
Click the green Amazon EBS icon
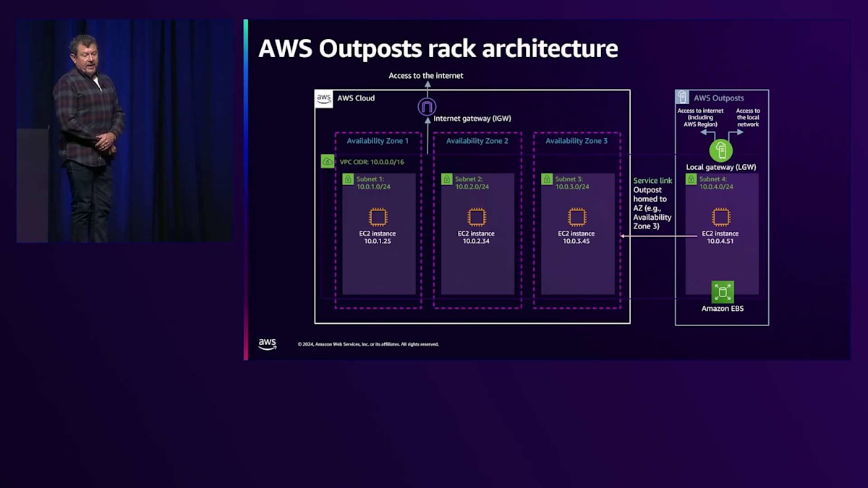(x=723, y=292)
